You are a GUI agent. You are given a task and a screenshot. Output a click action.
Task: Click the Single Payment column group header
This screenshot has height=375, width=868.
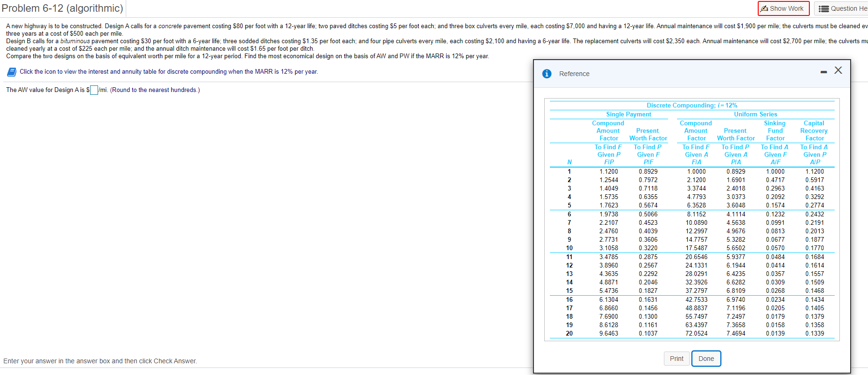[629, 114]
